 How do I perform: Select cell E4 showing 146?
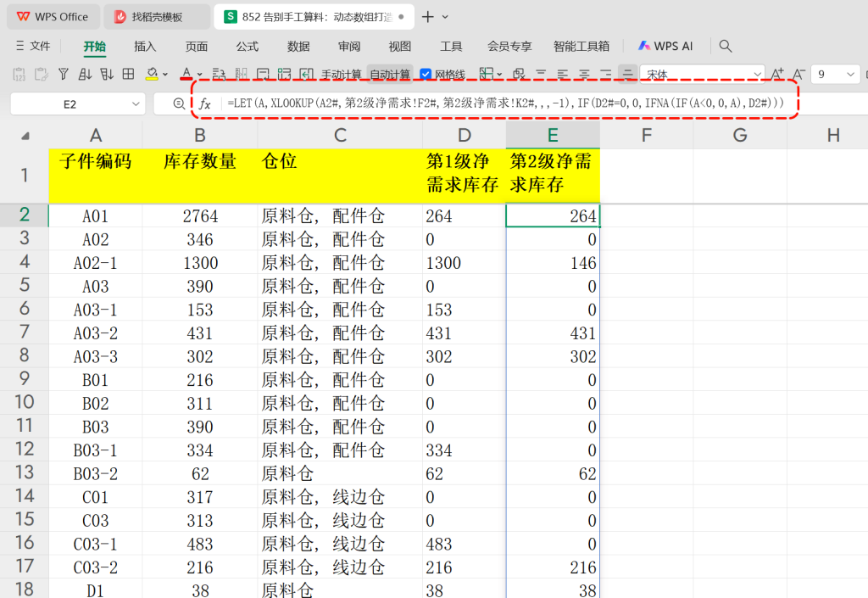point(553,263)
